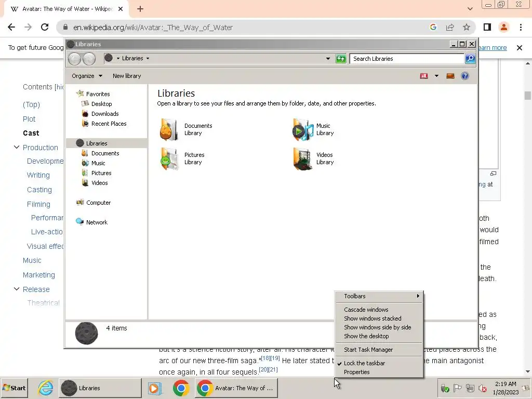The image size is (532, 399).
Task: Switch to Libraries taskbar button
Action: pyautogui.click(x=100, y=388)
